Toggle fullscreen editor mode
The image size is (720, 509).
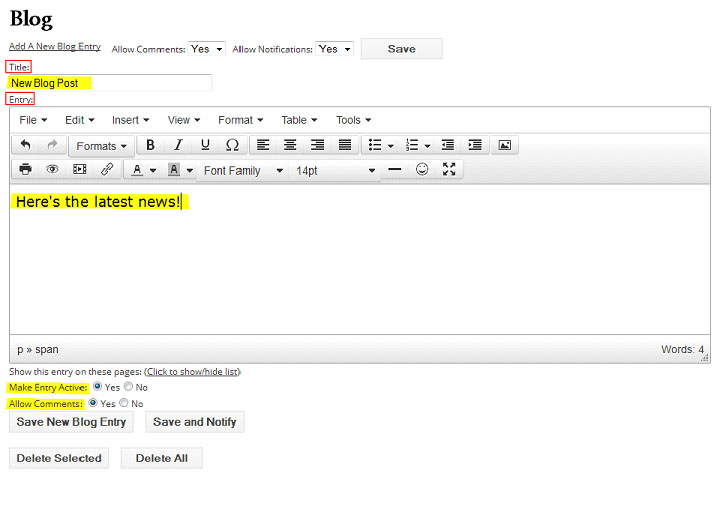point(449,170)
